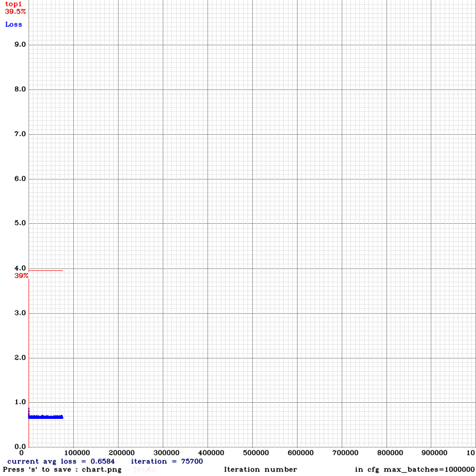This screenshot has width=476, height=476.
Task: Click the blue 'Loss' legend label
Action: 14,24
